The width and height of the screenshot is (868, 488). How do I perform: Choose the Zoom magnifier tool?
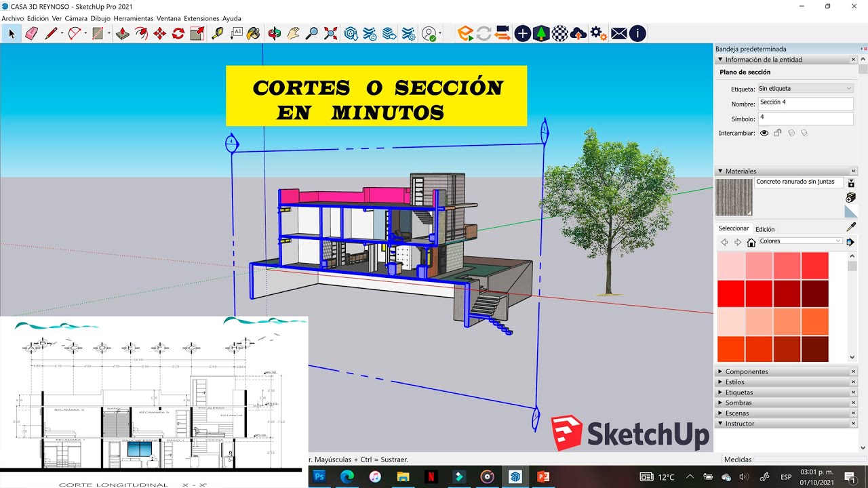pos(312,33)
